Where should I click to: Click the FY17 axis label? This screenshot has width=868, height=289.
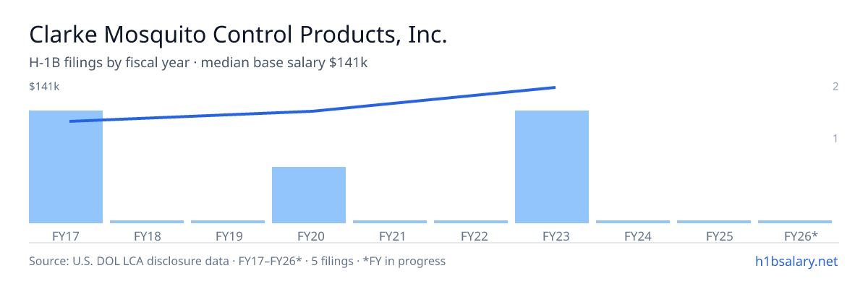coord(66,236)
